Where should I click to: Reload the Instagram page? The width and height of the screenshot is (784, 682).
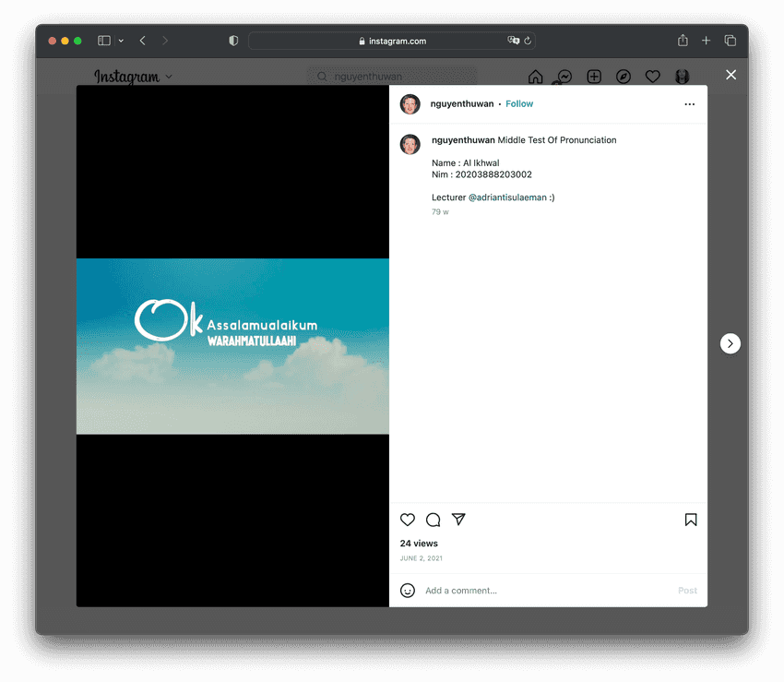(x=528, y=41)
